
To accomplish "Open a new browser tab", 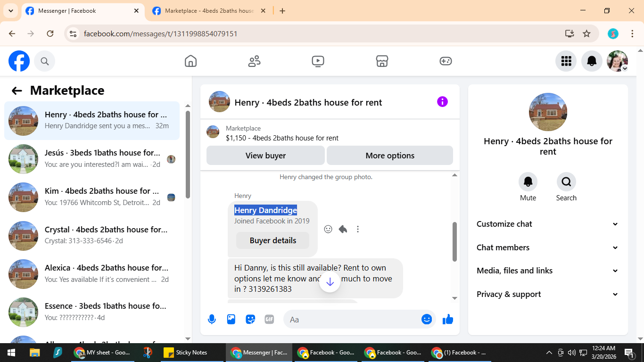I will pyautogui.click(x=282, y=11).
